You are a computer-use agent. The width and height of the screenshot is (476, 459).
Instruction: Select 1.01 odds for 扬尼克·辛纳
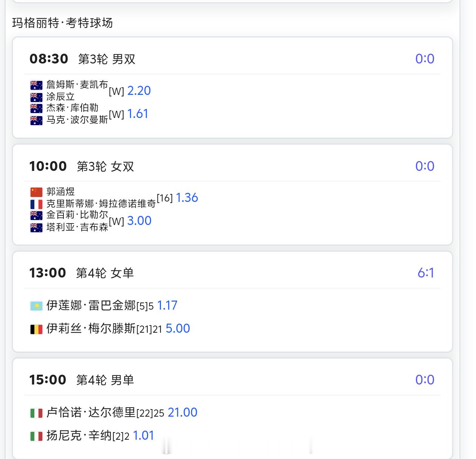click(x=144, y=435)
